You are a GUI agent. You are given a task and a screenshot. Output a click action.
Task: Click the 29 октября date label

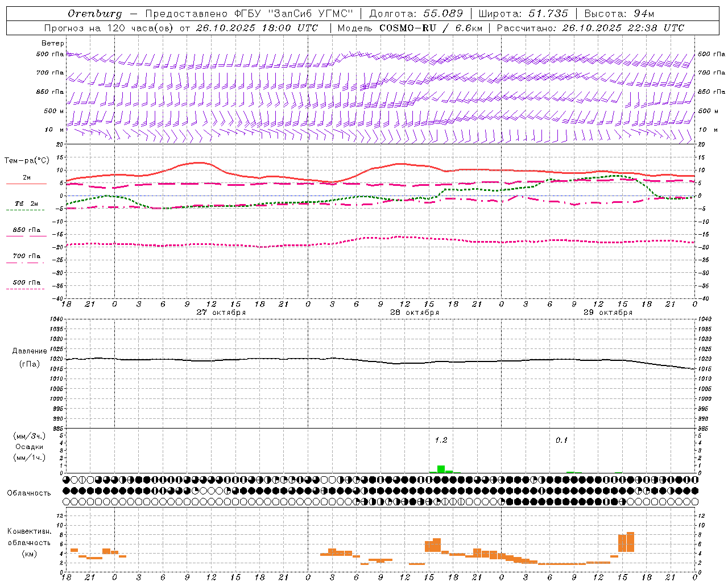[608, 313]
